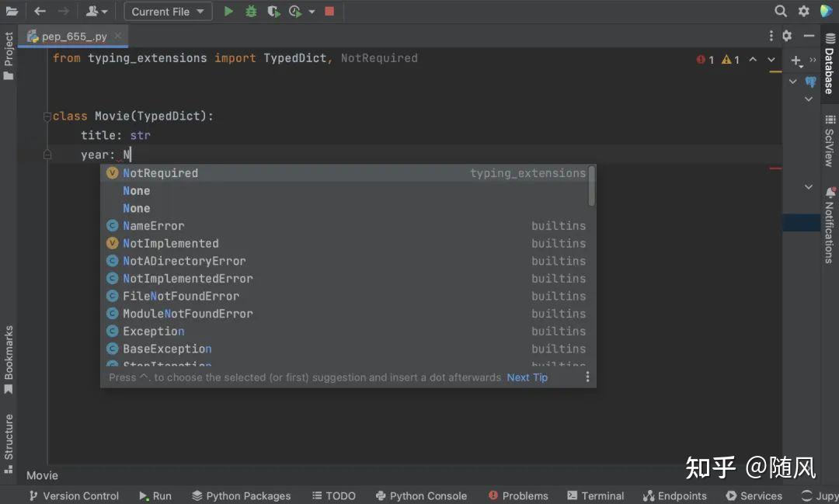Run the current file with green play button
Image resolution: width=839 pixels, height=504 pixels.
tap(228, 11)
